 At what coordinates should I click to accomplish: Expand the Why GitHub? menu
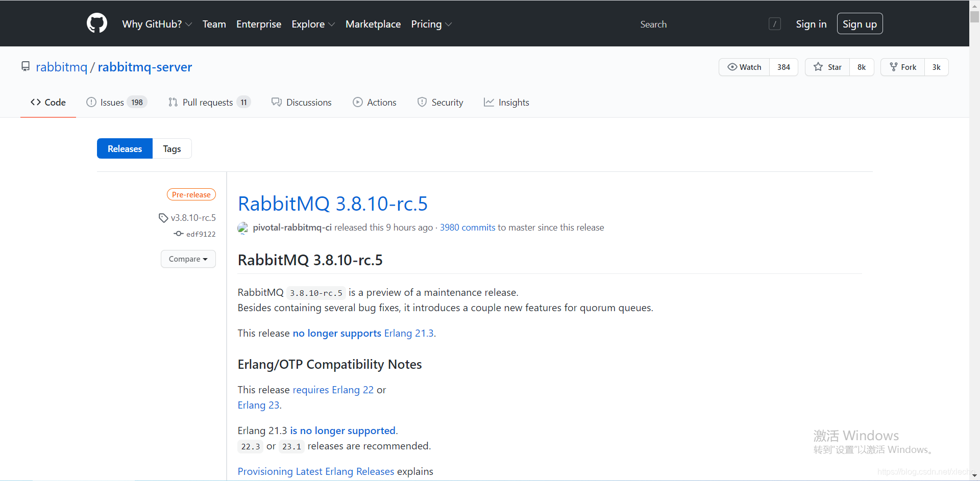tap(157, 24)
